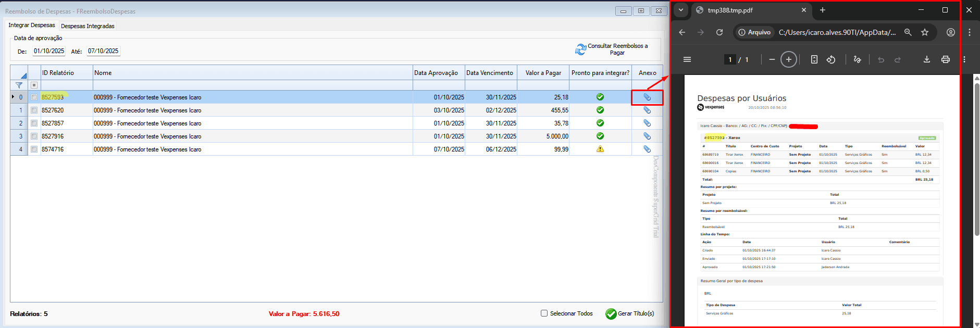
Task: Tick the checkbox for report 8527593
Action: 34,97
